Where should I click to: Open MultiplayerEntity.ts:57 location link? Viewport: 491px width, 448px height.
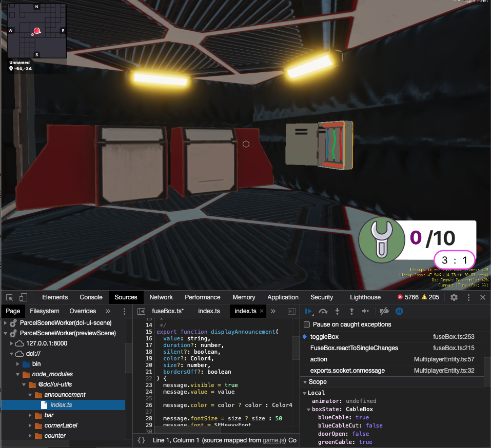point(444,359)
